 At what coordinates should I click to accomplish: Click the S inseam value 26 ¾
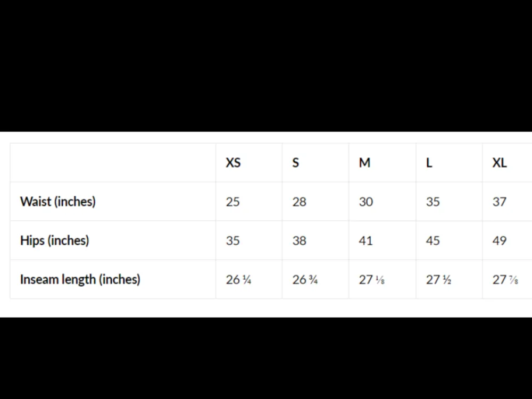point(305,280)
